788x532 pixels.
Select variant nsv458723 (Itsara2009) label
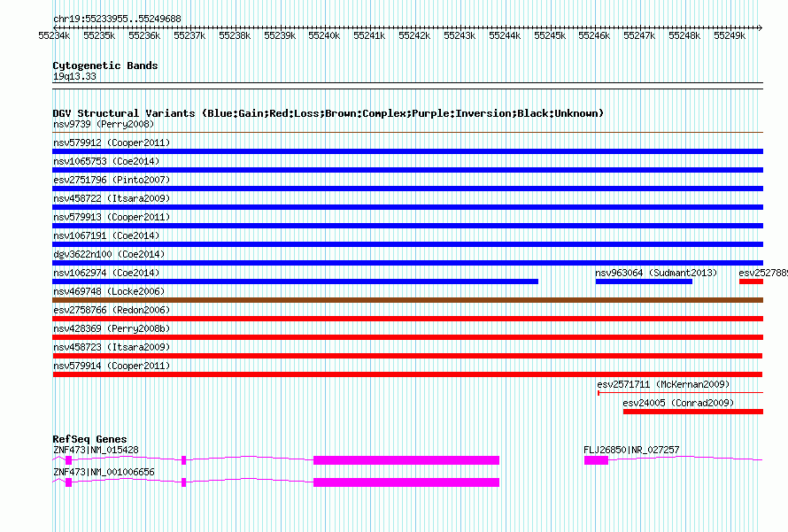point(112,347)
